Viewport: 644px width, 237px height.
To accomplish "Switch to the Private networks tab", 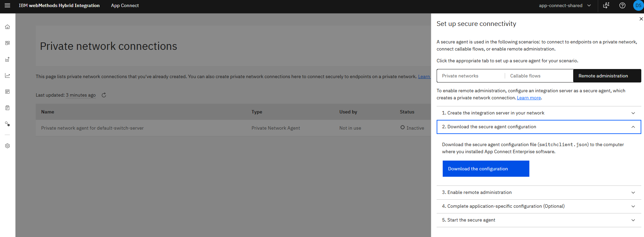I will [x=471, y=76].
